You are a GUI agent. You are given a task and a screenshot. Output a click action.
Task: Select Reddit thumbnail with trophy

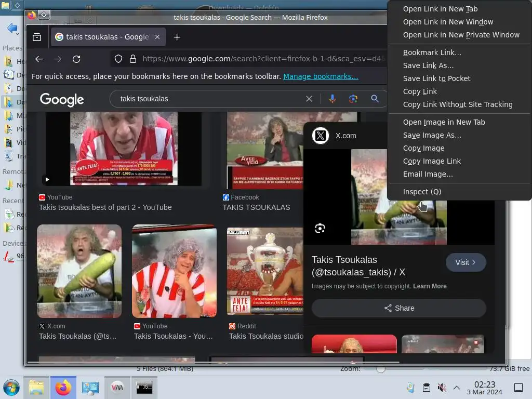tap(265, 271)
